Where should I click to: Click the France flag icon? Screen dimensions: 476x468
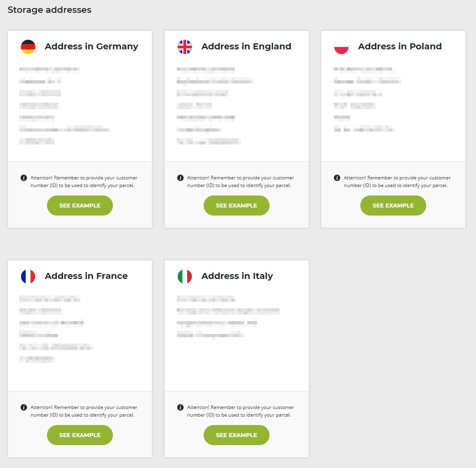coord(28,277)
